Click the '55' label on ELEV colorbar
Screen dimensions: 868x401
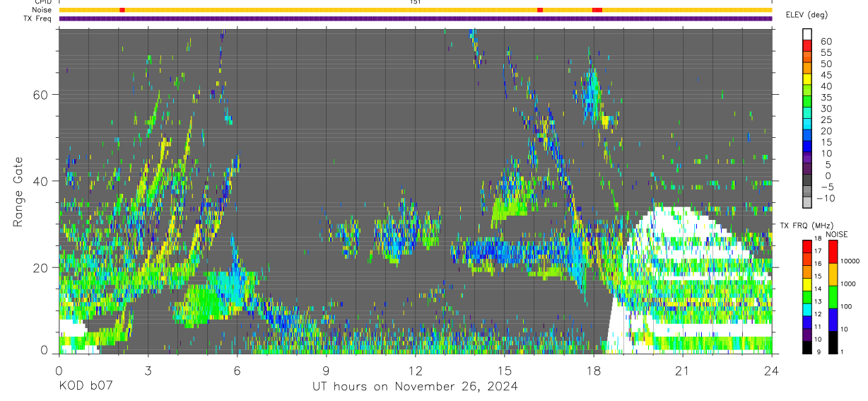(x=826, y=52)
